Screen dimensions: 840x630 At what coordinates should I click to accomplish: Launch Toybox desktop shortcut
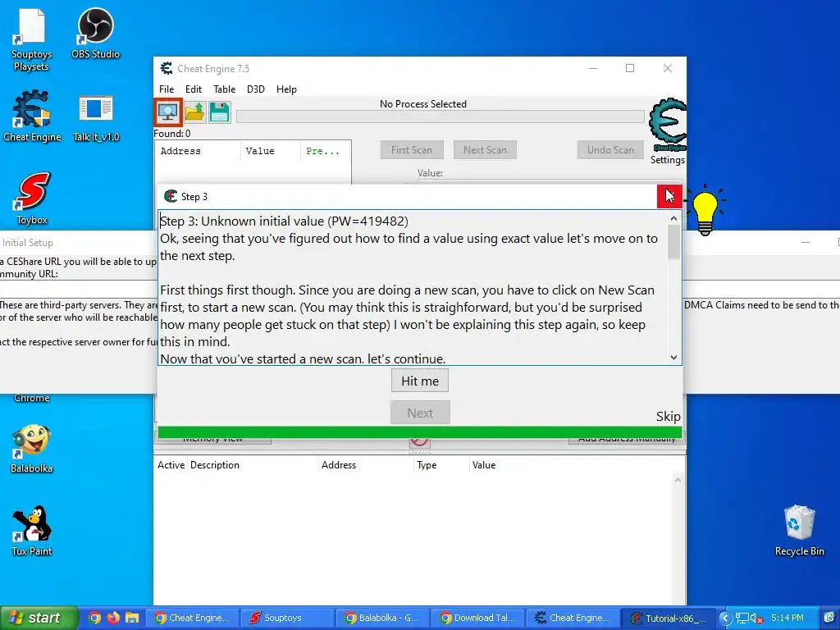[32, 198]
